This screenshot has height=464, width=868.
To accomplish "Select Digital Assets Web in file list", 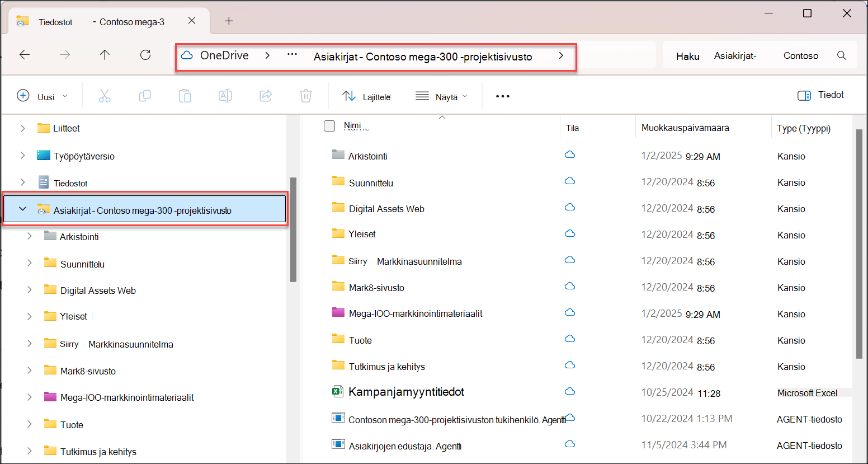I will point(386,209).
